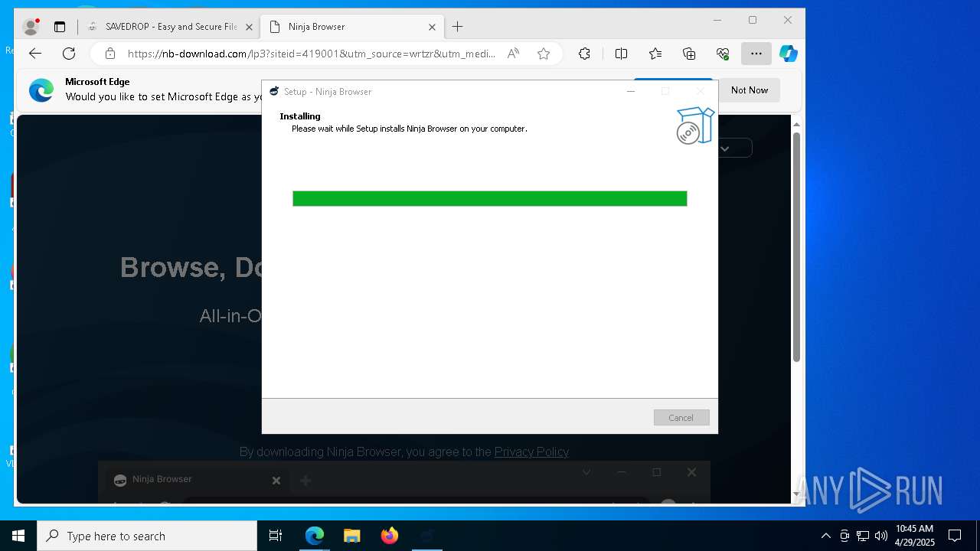This screenshot has width=980, height=551.
Task: Add page to favorites star
Action: (x=544, y=54)
